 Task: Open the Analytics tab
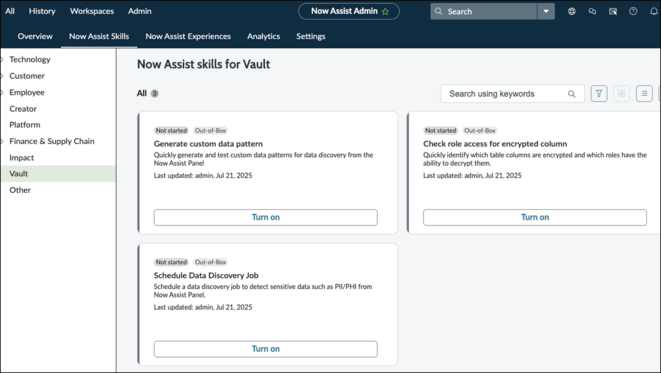[263, 36]
